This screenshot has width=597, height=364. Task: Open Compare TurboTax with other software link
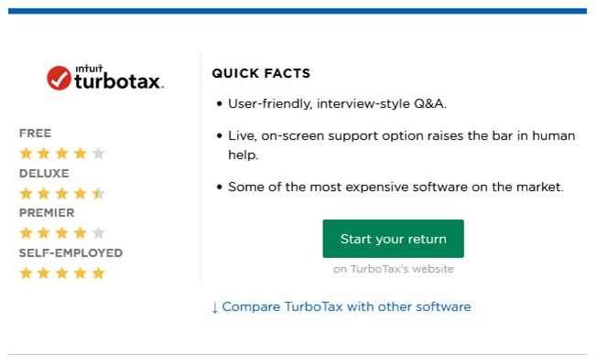[x=346, y=306]
